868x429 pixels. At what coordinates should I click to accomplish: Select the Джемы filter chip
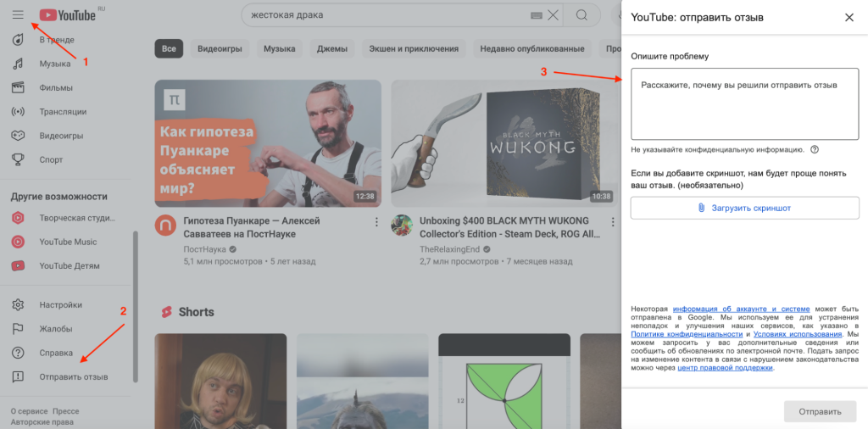[332, 48]
